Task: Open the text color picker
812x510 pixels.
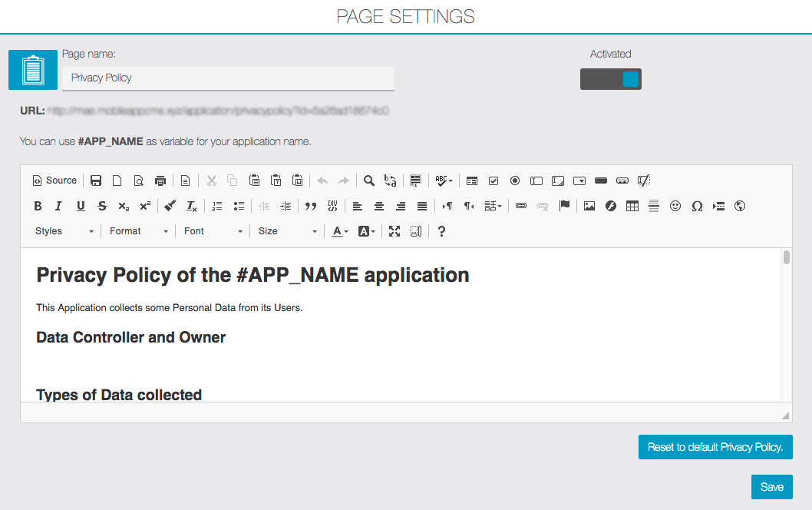Action: pos(340,231)
